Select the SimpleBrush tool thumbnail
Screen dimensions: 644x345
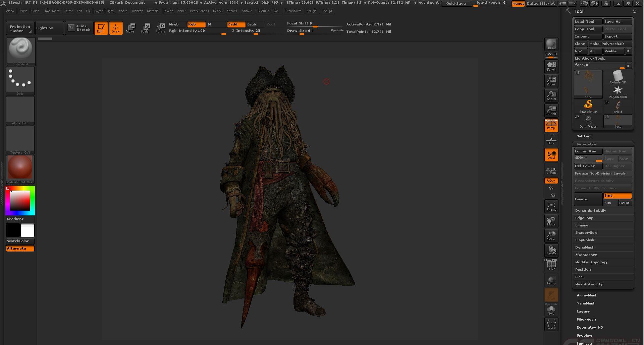588,107
